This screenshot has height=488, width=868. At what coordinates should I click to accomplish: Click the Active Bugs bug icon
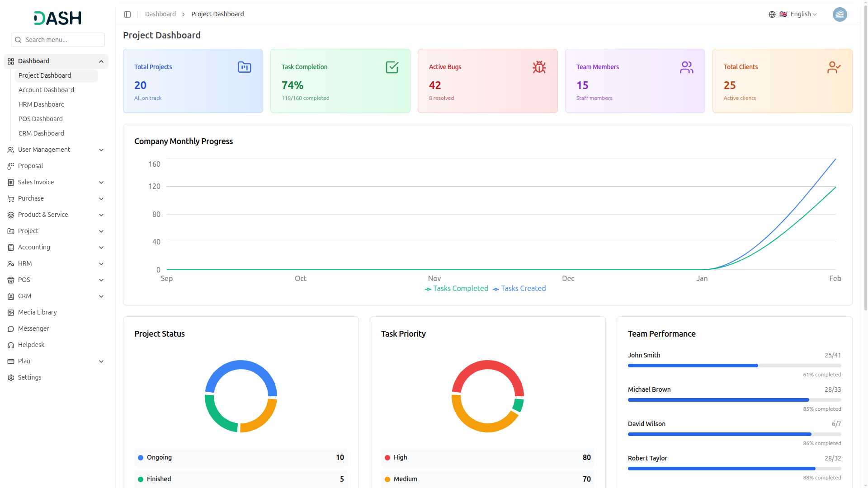point(539,67)
